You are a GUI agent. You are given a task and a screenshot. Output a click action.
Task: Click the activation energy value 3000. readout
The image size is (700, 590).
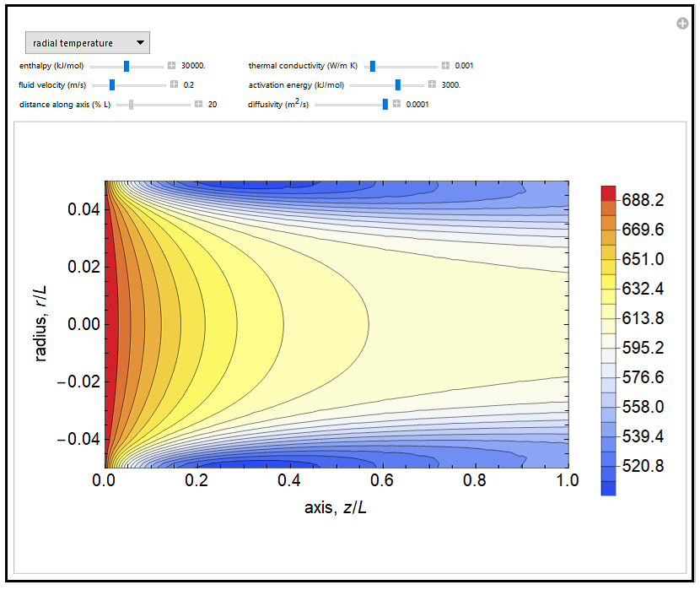(451, 84)
